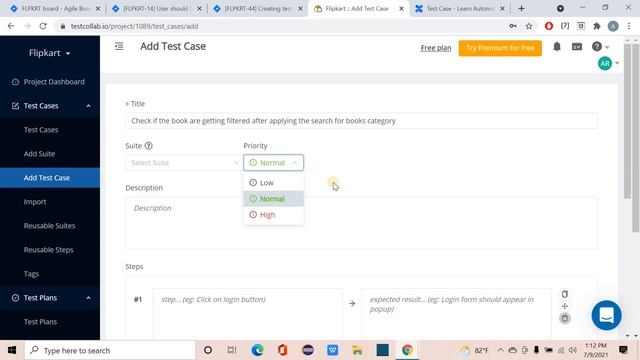This screenshot has height=360, width=640.
Task: Select High priority option
Action: pyautogui.click(x=273, y=215)
